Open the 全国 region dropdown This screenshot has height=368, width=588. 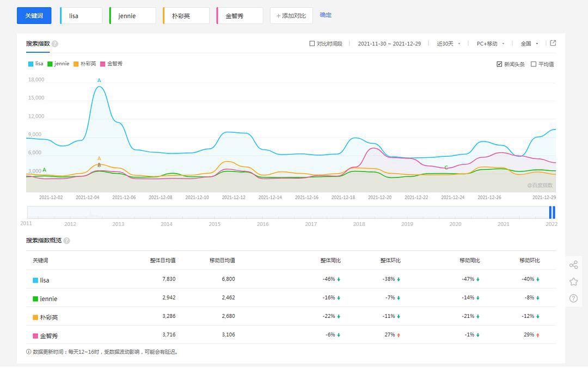click(529, 44)
